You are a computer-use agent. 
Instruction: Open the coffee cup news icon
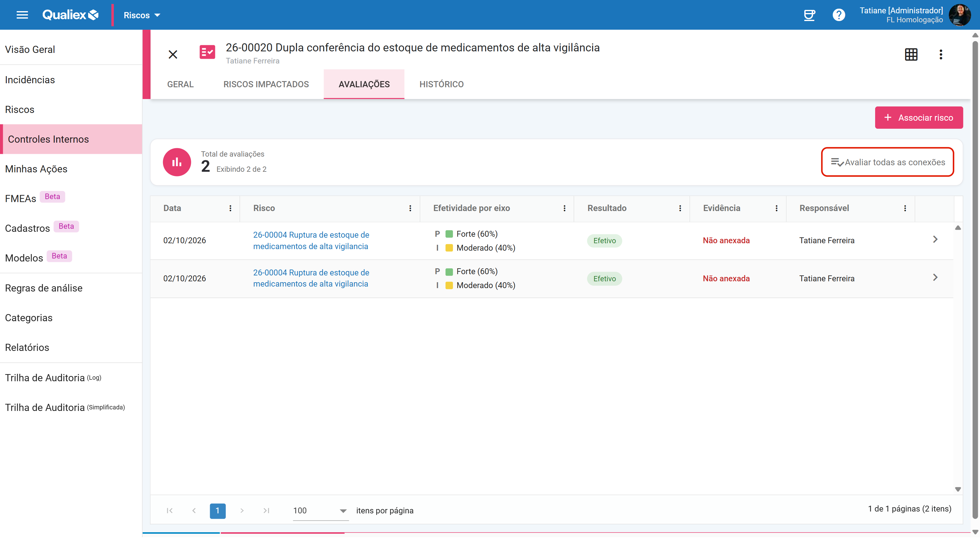809,15
